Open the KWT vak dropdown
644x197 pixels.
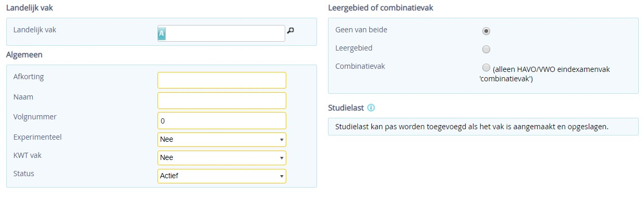[222, 157]
